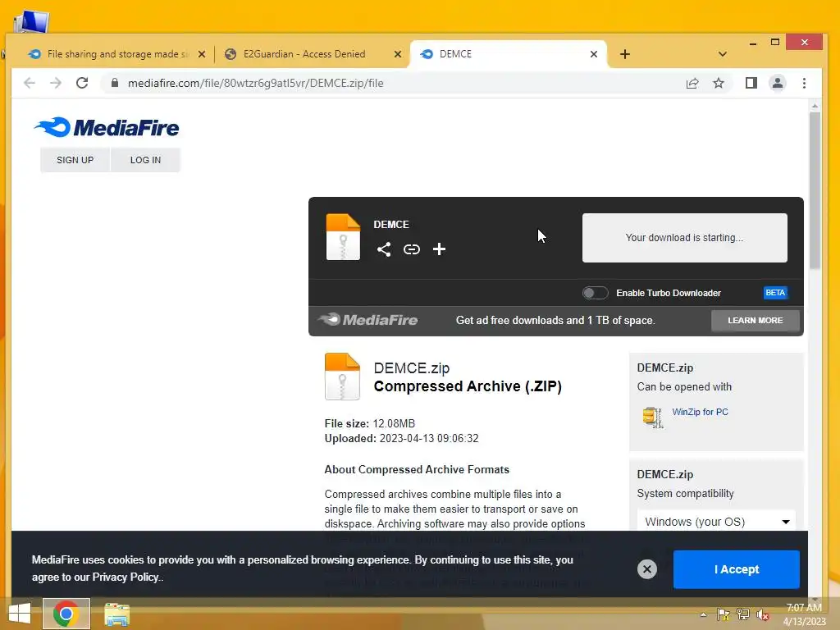Click the browser forward arrow

[56, 83]
